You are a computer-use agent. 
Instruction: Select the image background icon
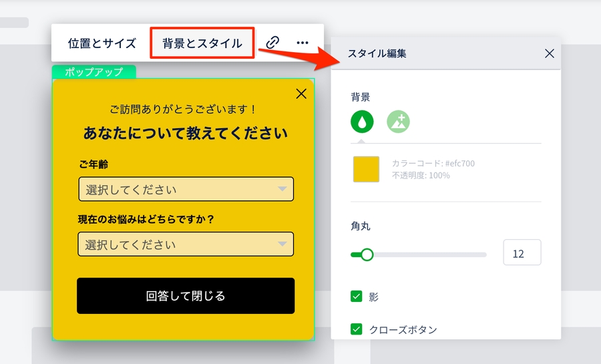click(398, 122)
